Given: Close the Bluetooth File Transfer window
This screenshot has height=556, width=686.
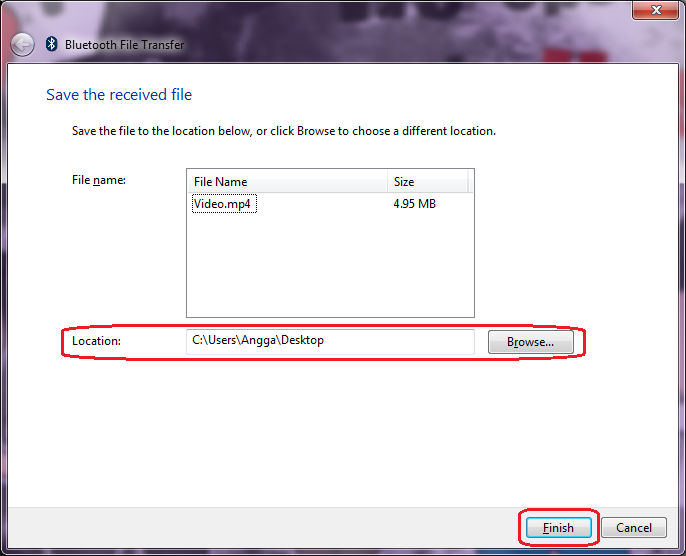Looking at the screenshot, I should coord(655,10).
